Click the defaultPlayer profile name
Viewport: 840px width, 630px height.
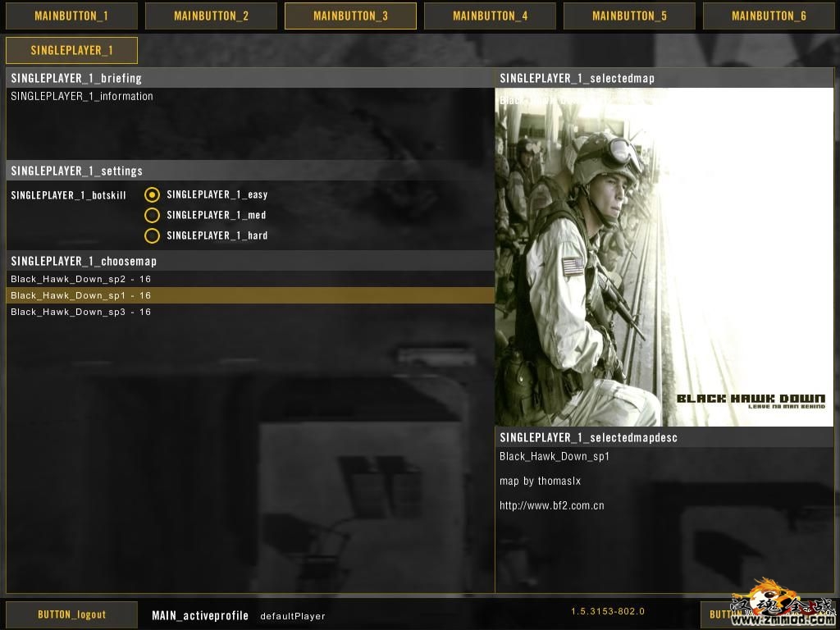[293, 616]
